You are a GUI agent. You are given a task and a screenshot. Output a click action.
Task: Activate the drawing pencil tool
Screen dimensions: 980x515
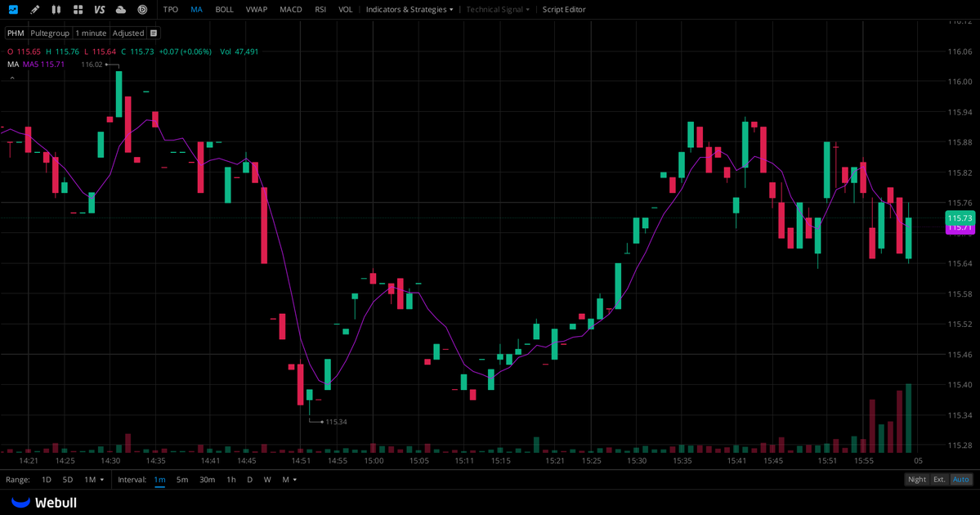35,9
